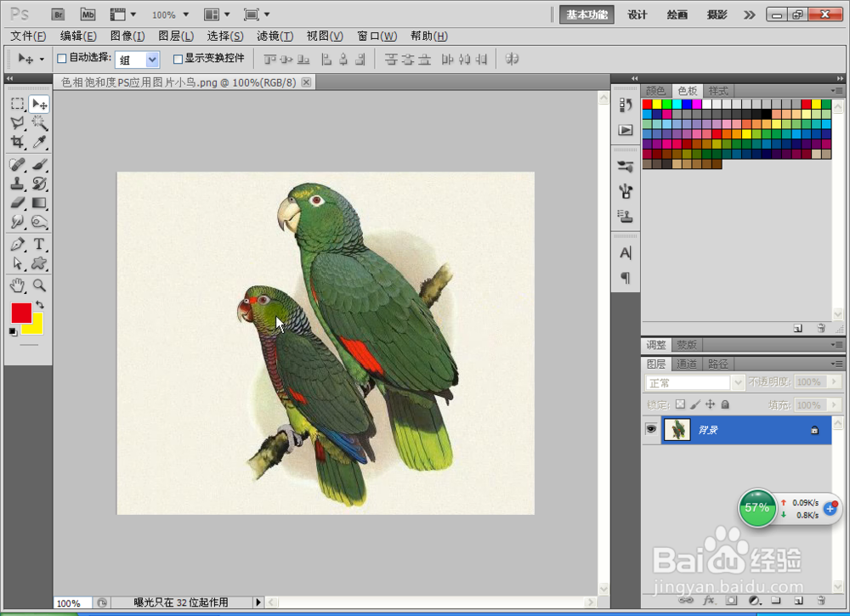Toggle lock transparent pixels

pos(680,404)
